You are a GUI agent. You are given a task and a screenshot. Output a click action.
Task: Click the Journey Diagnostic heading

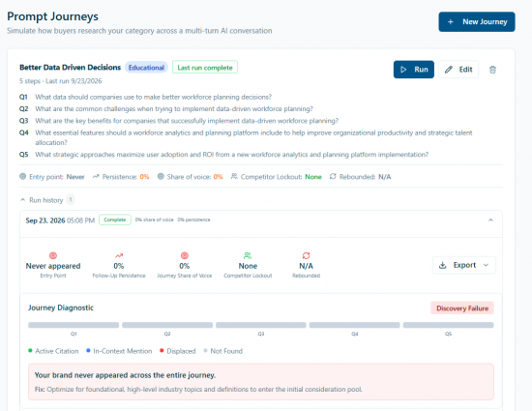pyautogui.click(x=61, y=308)
